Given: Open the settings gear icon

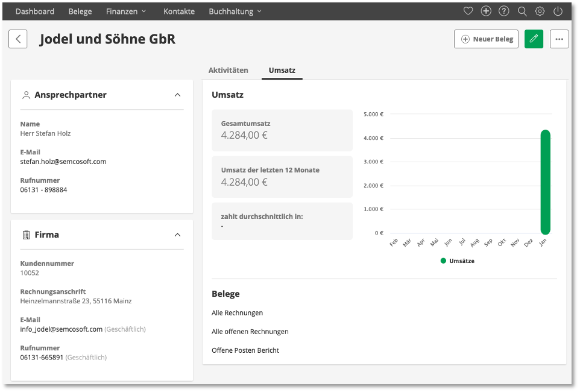Looking at the screenshot, I should [540, 11].
